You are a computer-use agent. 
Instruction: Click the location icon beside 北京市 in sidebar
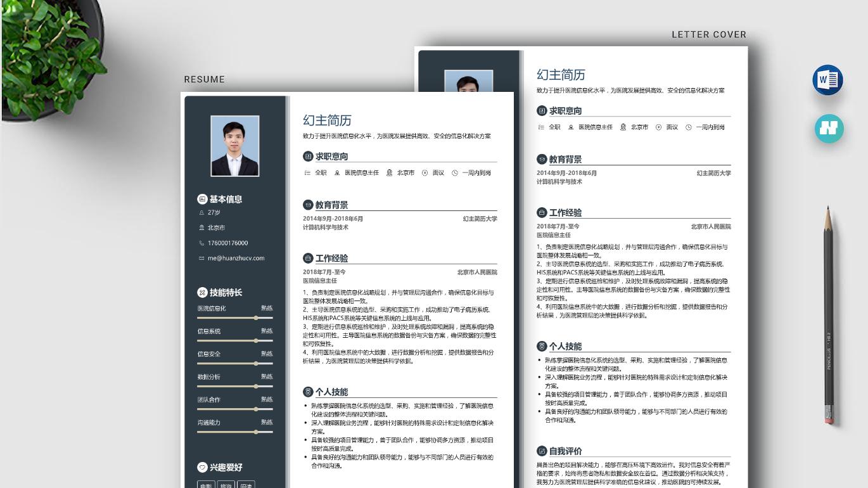click(x=201, y=228)
